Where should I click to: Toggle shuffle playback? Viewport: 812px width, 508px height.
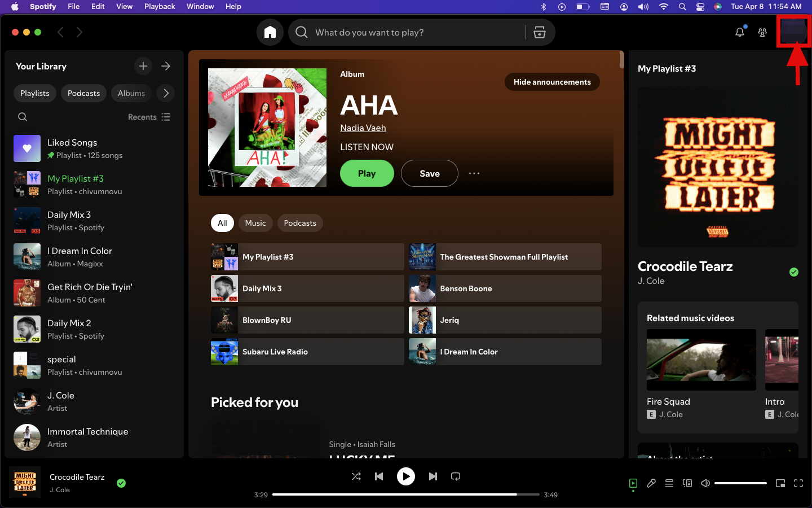tap(356, 476)
